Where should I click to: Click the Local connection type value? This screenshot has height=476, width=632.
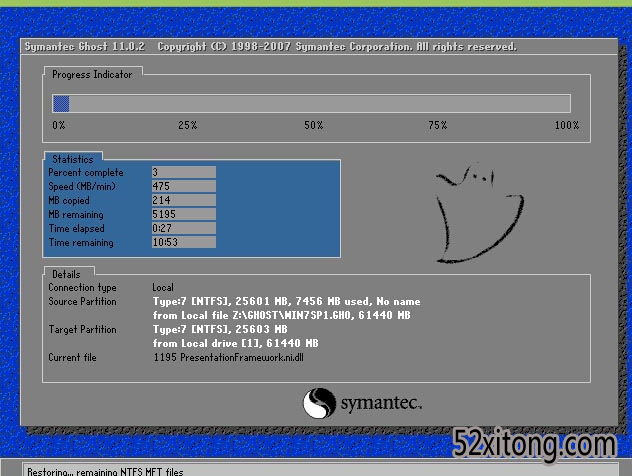point(163,287)
